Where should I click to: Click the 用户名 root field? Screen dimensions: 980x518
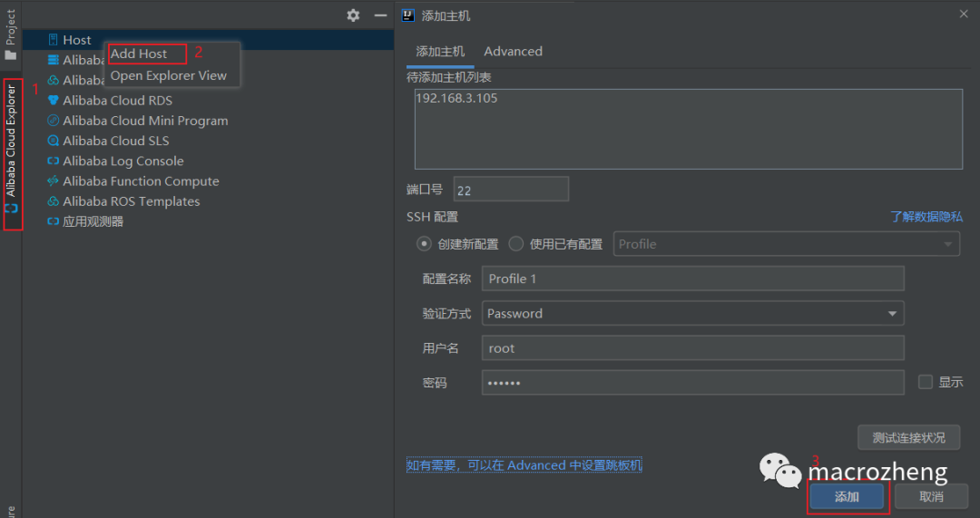tap(693, 348)
